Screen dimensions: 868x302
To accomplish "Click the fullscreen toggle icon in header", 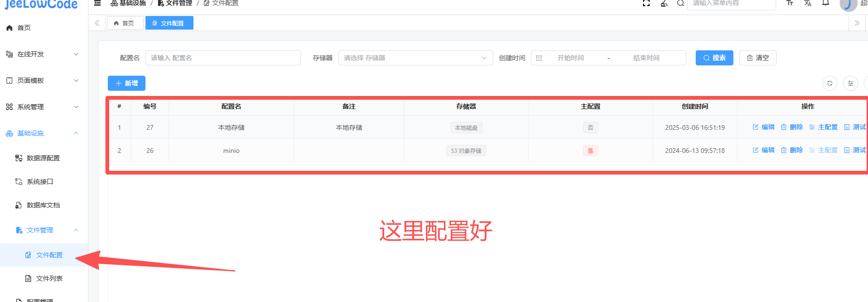I will pyautogui.click(x=646, y=3).
